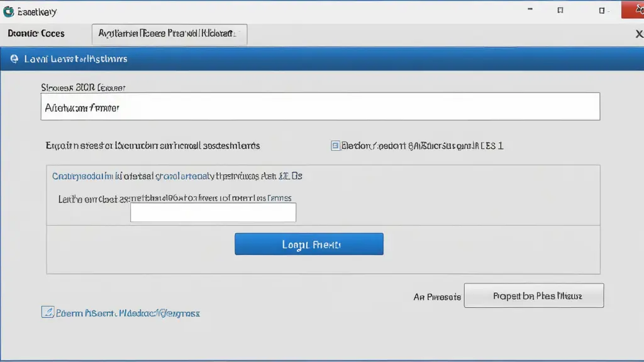
Task: Click the "Propert bn Ptes Mieuz" button
Action: click(533, 295)
